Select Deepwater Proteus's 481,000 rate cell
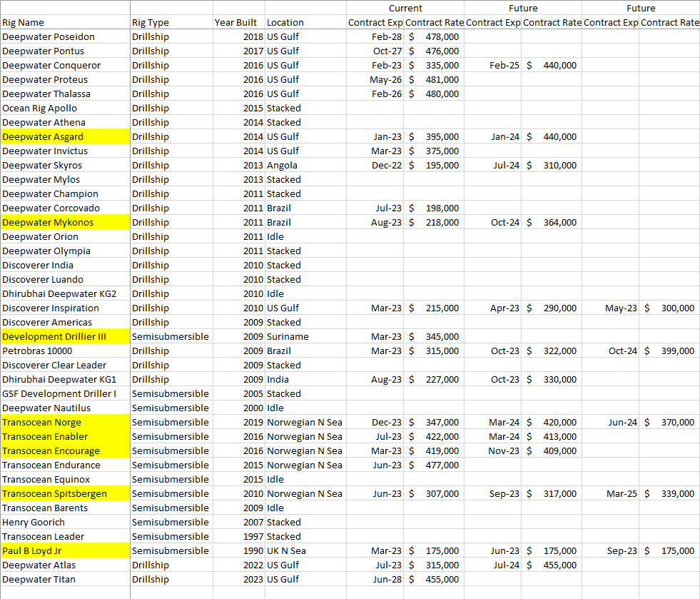Screen dimensions: 700x599 (433, 79)
